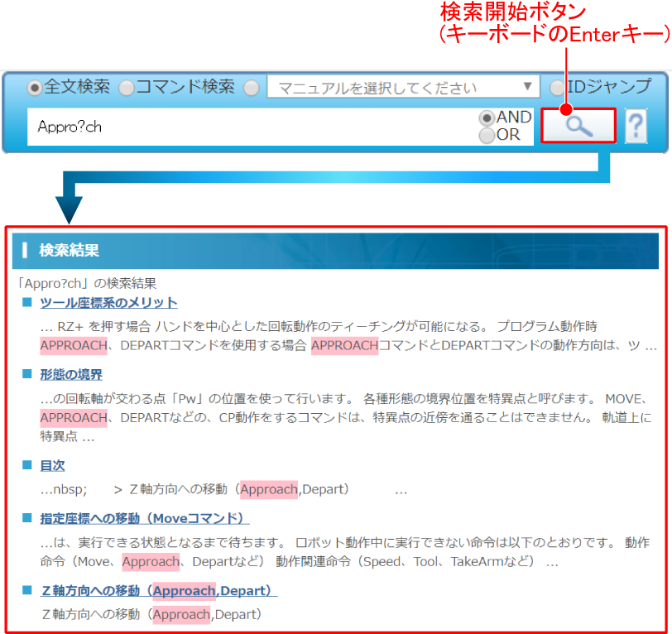
Task: Open the ツール座標系のメリット result link
Action: 108,303
